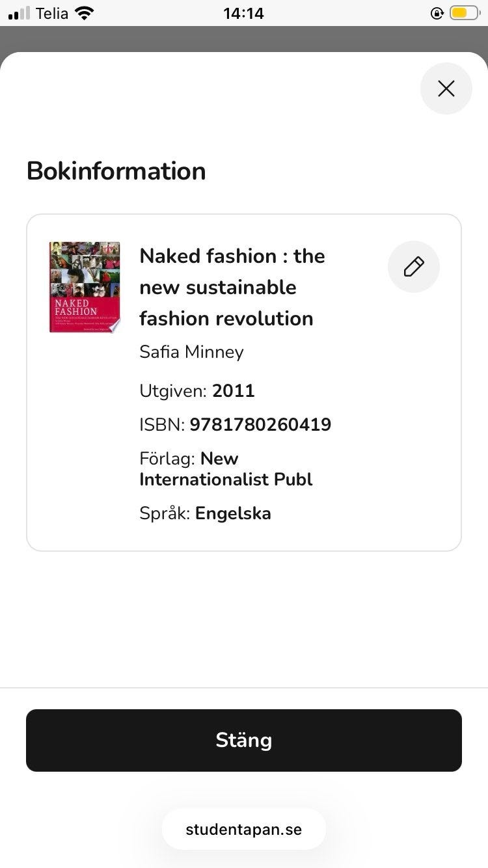The image size is (488, 868).
Task: Tap the studentapan.se address pill
Action: tap(243, 830)
